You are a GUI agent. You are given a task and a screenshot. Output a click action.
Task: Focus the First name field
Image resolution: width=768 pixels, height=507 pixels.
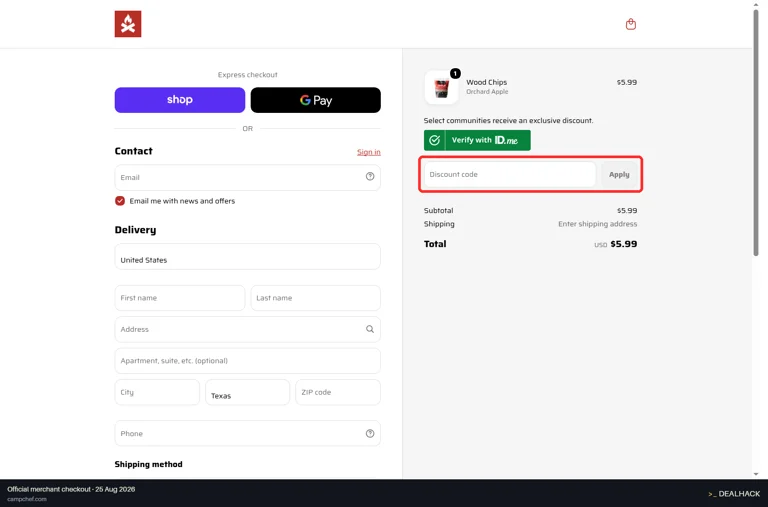(x=180, y=298)
